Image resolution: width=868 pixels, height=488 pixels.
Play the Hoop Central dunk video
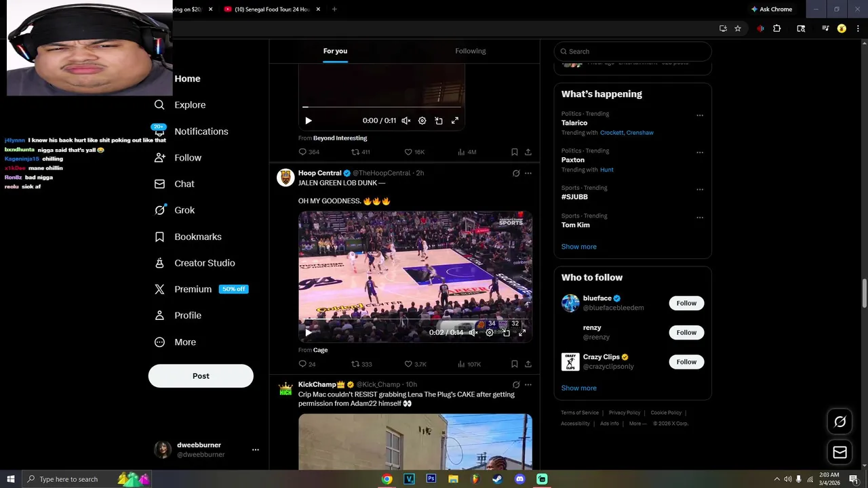(309, 333)
